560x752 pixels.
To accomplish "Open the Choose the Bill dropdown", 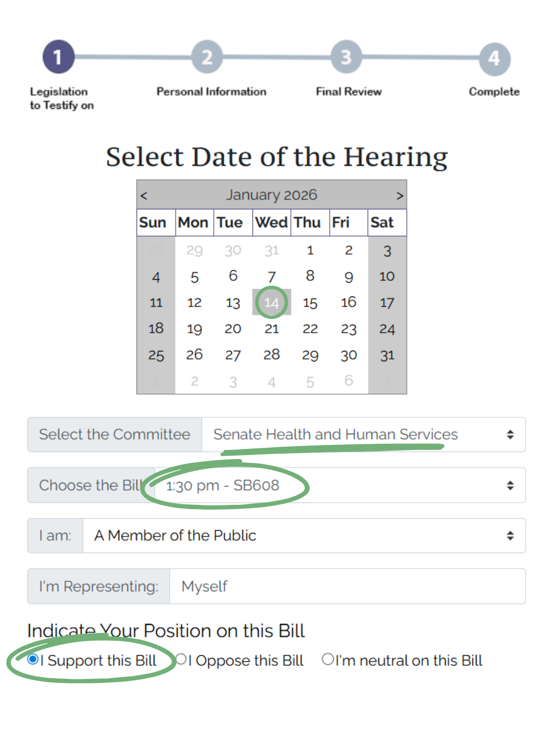I will pyautogui.click(x=339, y=485).
